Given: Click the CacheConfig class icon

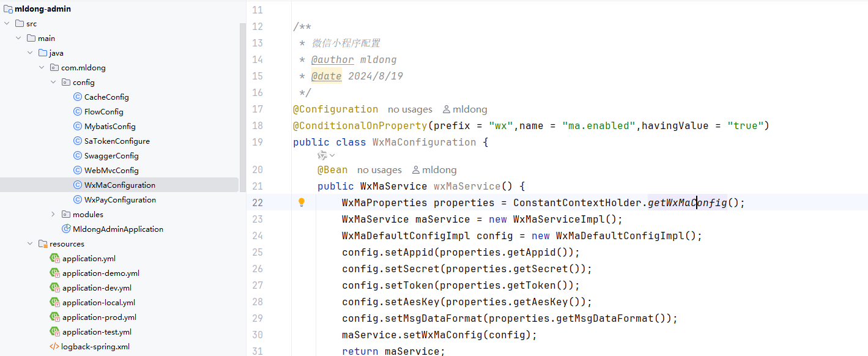Looking at the screenshot, I should coord(78,97).
